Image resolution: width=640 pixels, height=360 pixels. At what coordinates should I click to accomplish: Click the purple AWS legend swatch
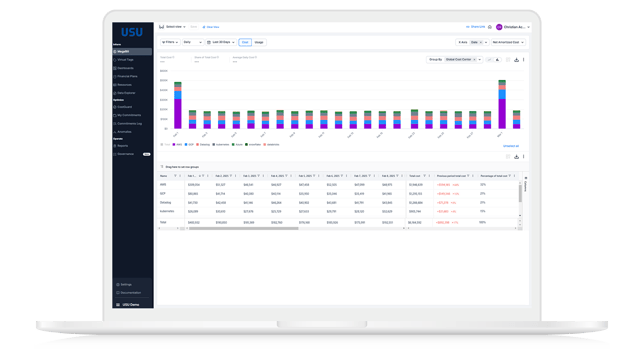coord(174,144)
